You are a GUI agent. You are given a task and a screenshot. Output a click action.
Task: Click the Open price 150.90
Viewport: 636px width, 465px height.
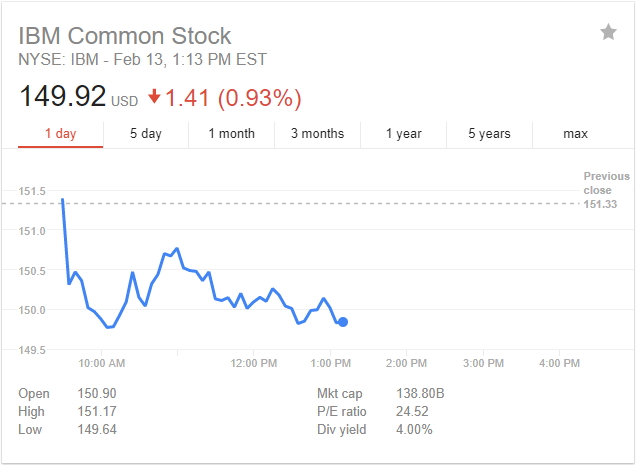click(98, 394)
